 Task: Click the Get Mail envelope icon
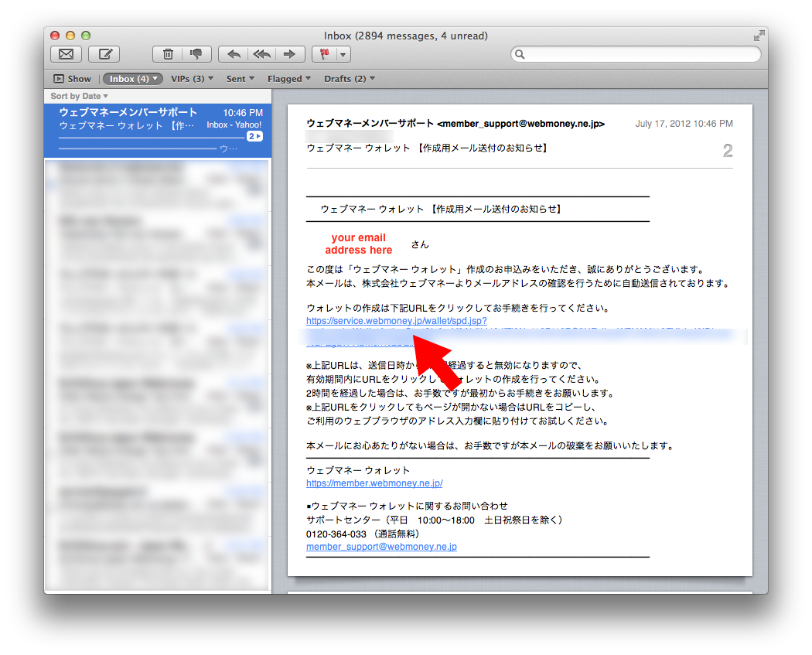click(x=66, y=54)
